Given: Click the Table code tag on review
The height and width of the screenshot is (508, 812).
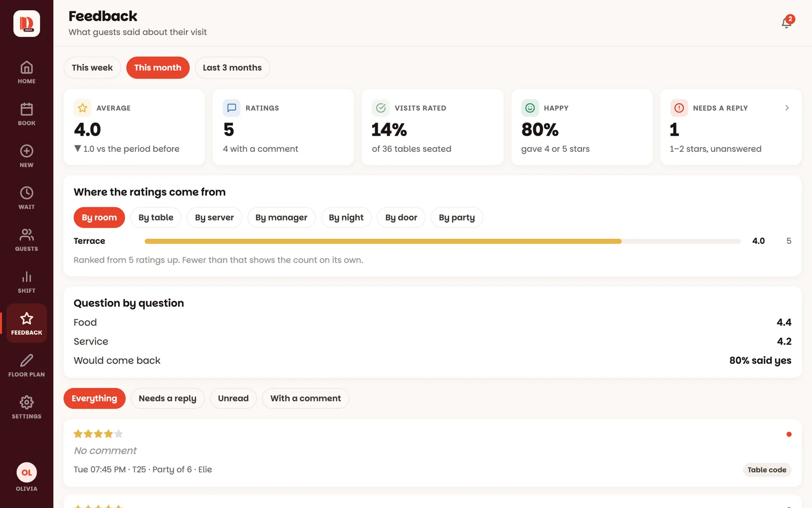Looking at the screenshot, I should click(x=767, y=470).
